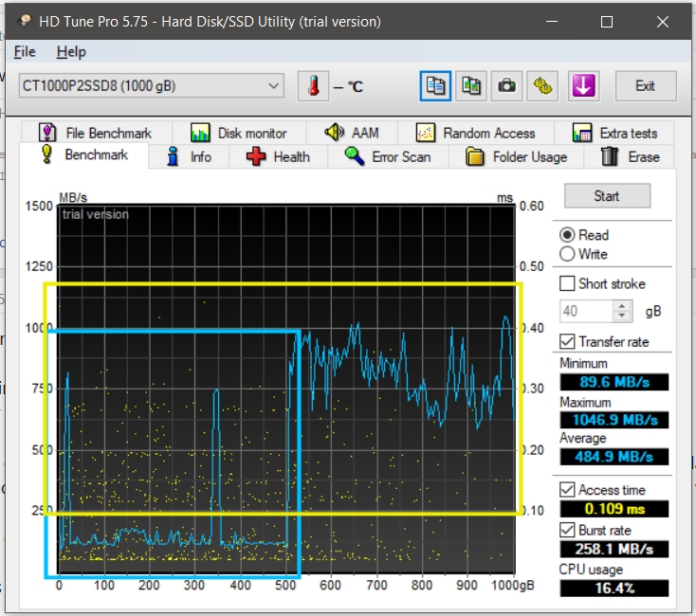Increase short stroke value with up arrow

(622, 306)
